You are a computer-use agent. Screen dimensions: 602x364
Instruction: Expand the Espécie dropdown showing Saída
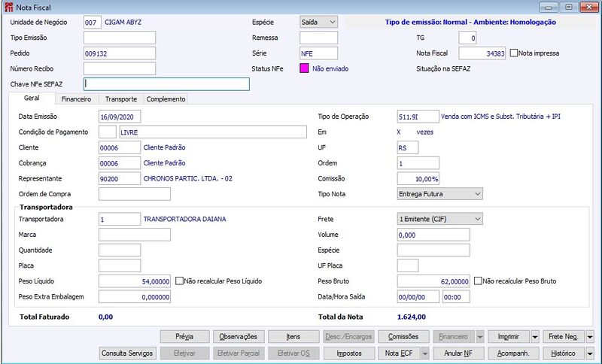tap(318, 23)
